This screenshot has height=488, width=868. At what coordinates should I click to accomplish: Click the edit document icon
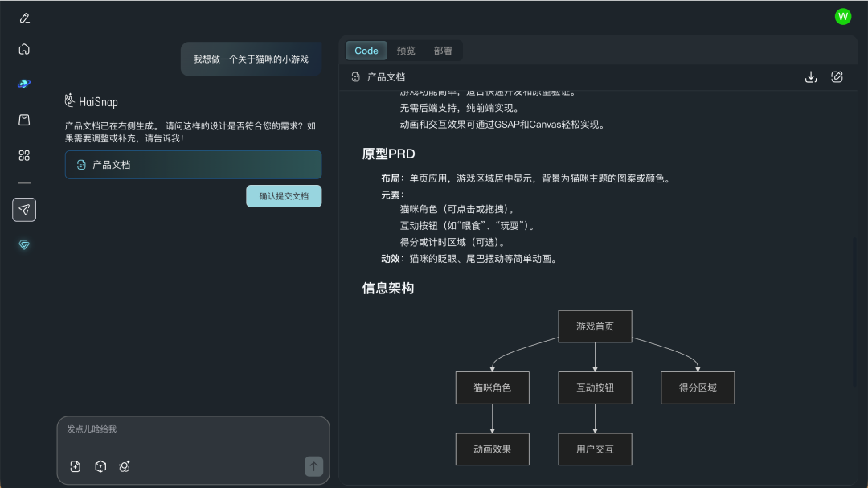[x=837, y=77]
